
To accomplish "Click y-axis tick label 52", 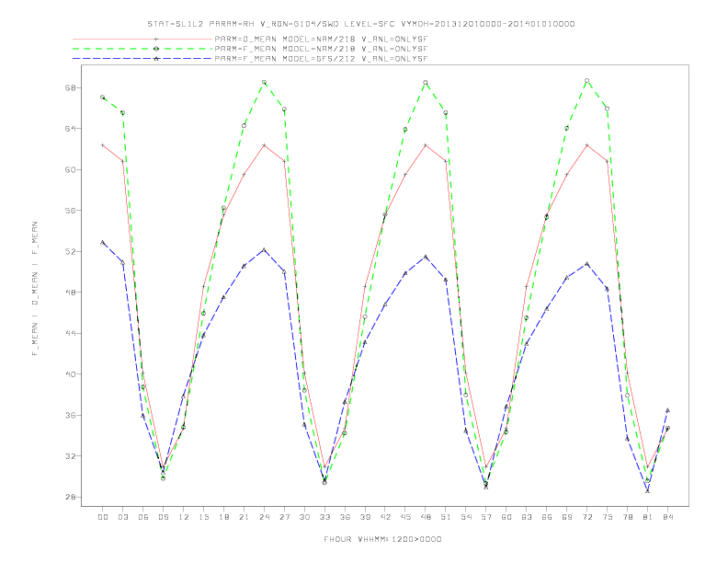I will (x=72, y=251).
